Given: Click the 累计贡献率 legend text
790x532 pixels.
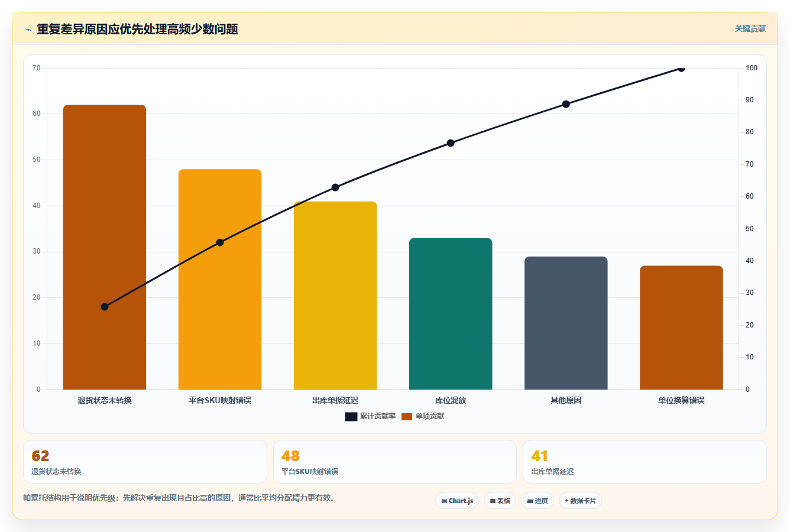Looking at the screenshot, I should pos(378,416).
